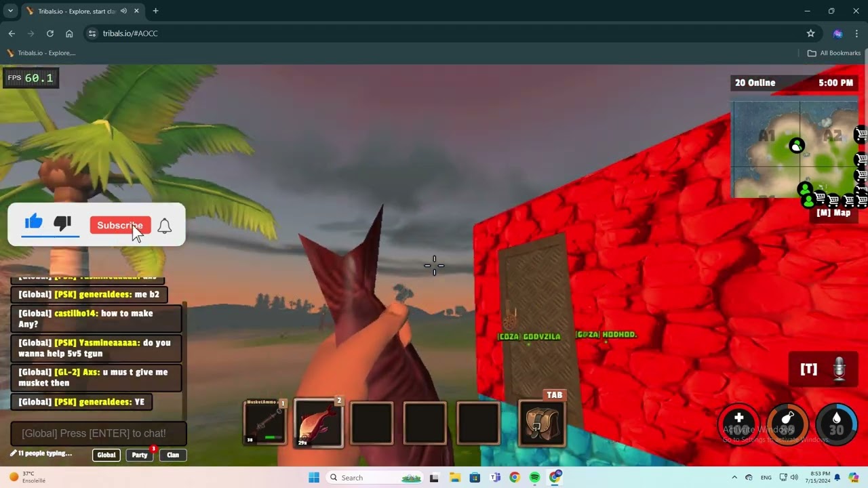Viewport: 868px width, 488px height.
Task: Click the hunger drumstick status icon
Action: pyautogui.click(x=788, y=424)
